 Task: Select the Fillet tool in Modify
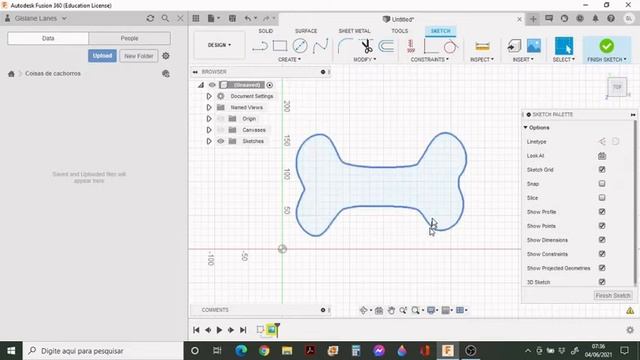click(x=345, y=46)
